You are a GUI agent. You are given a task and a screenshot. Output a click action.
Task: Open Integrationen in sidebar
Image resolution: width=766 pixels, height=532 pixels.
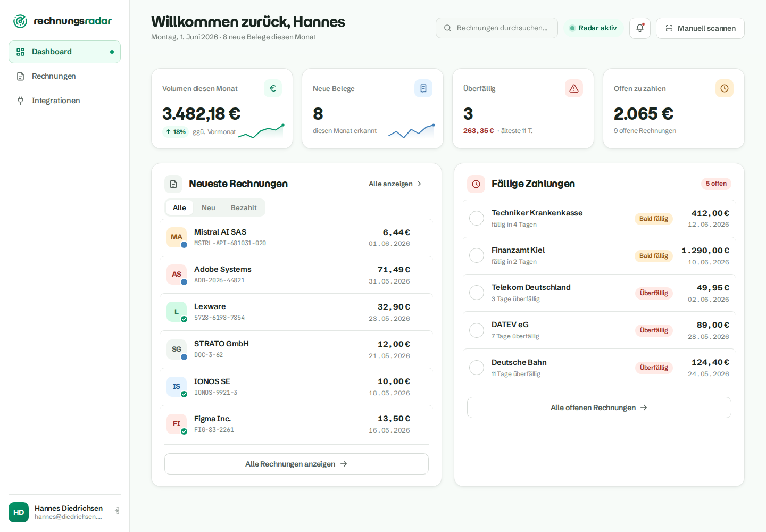(x=64, y=101)
